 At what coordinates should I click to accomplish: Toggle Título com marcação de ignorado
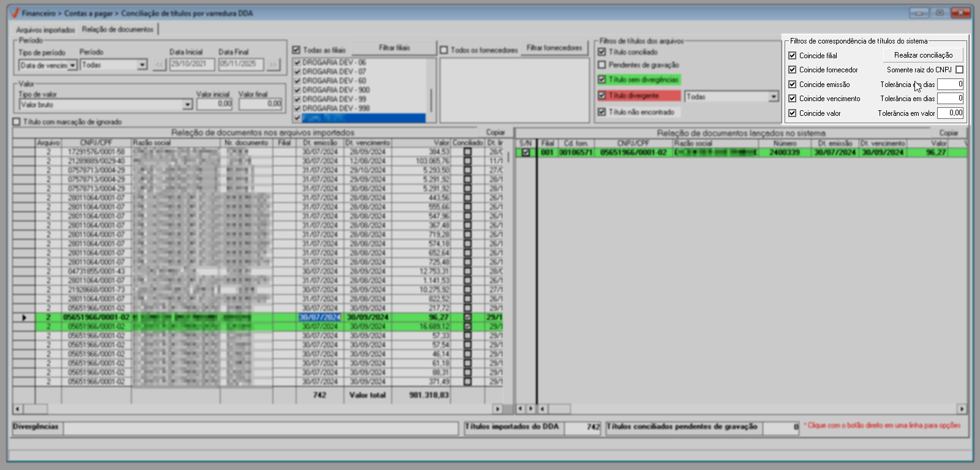point(17,122)
